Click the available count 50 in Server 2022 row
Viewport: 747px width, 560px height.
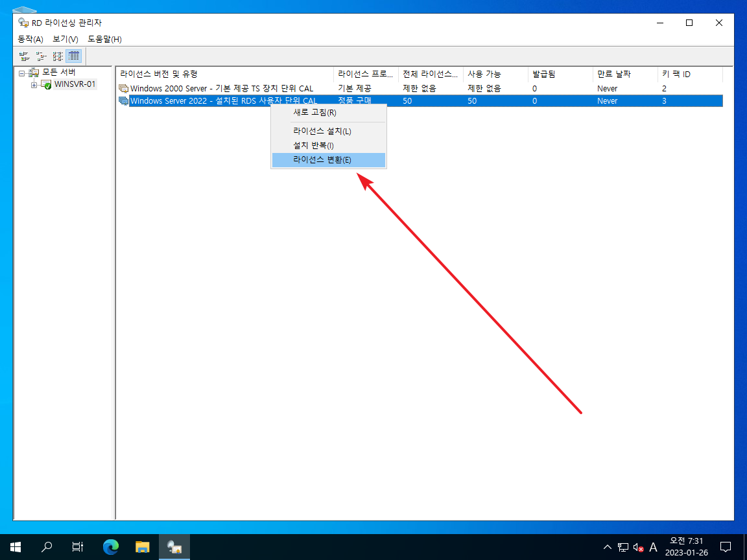click(472, 101)
